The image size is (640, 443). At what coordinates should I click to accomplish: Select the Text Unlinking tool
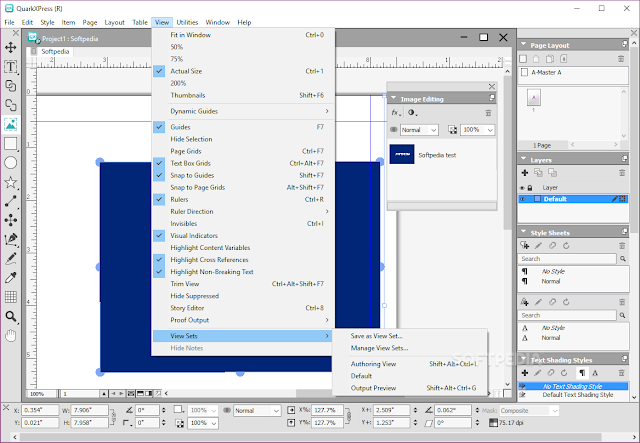[11, 105]
